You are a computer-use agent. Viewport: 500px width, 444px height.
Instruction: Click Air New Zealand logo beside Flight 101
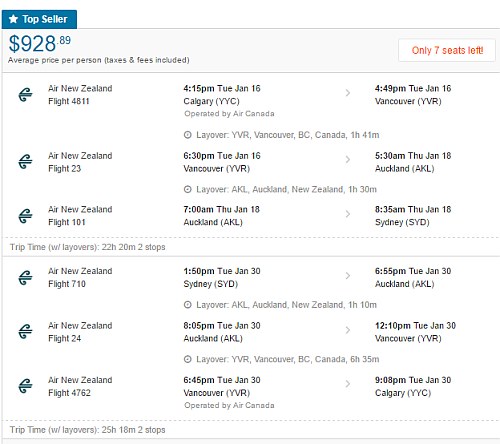pyautogui.click(x=25, y=216)
